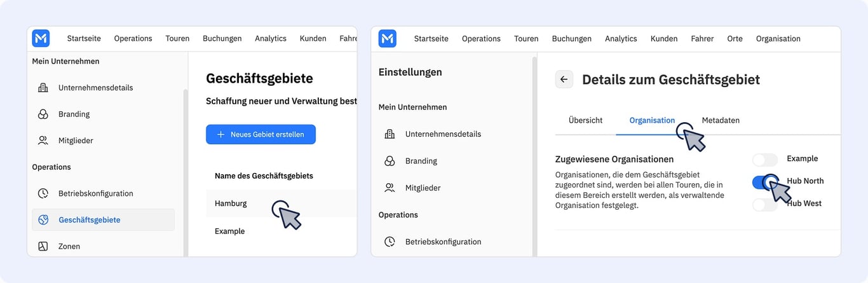Open Startseite in left window navigation
Screen dimensions: 868x283
tap(84, 38)
